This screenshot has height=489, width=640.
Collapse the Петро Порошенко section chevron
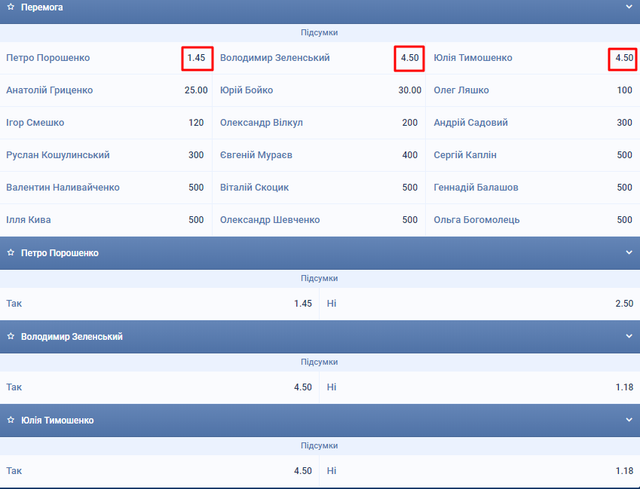click(x=628, y=253)
